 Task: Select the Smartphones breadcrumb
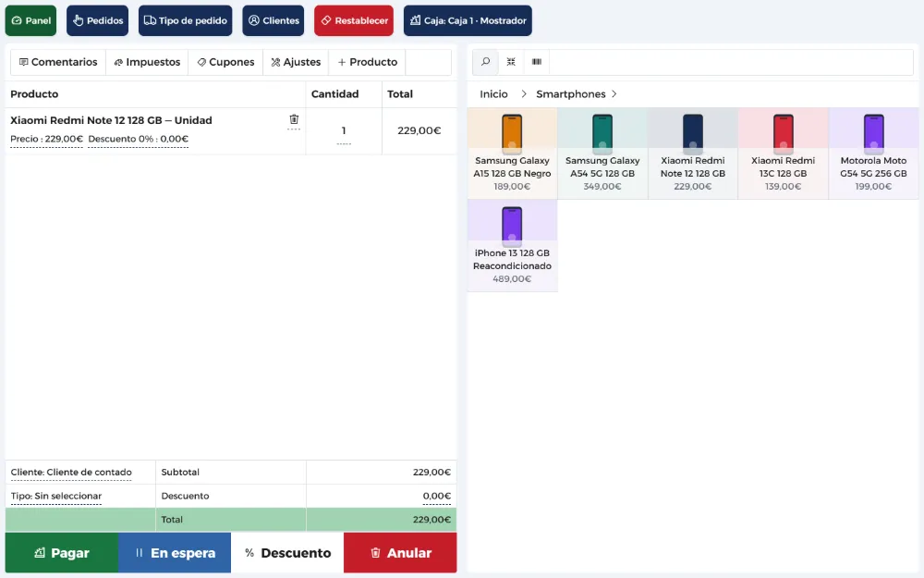pyautogui.click(x=570, y=94)
